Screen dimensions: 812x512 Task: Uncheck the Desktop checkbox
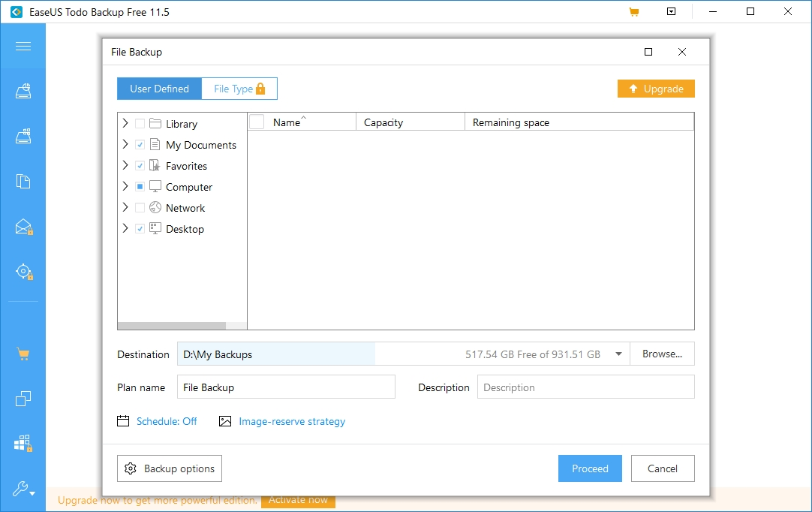pos(140,228)
